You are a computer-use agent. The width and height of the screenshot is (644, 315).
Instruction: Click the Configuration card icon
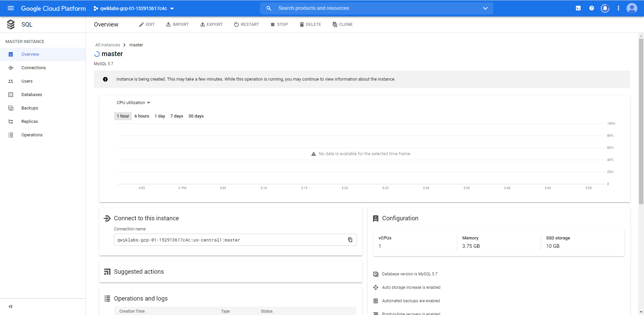(375, 218)
